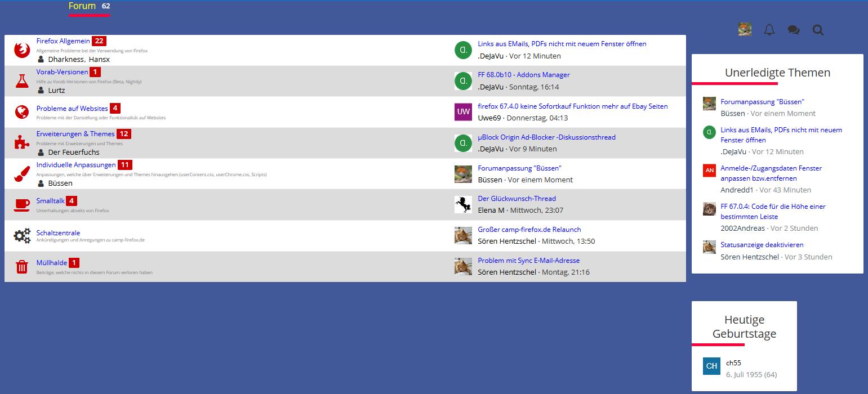Open Links aus EMails thread in forum list
This screenshot has height=394, width=868.
[x=562, y=44]
